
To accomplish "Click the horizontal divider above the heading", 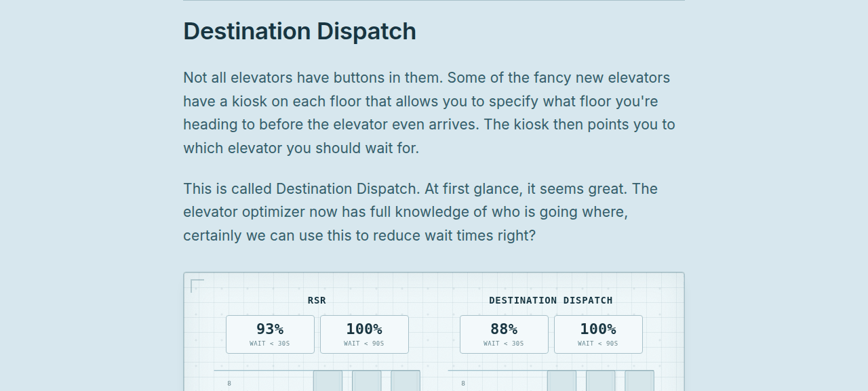I will pyautogui.click(x=434, y=1).
